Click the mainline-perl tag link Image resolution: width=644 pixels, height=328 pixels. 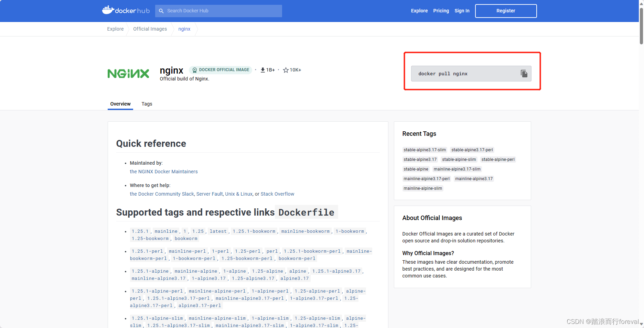187,251
